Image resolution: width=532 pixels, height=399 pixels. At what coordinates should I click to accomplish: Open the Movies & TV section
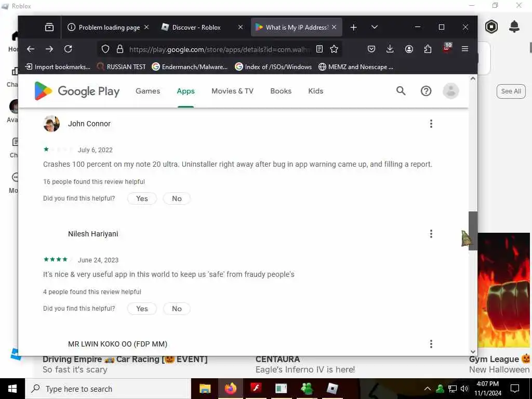[x=232, y=91]
